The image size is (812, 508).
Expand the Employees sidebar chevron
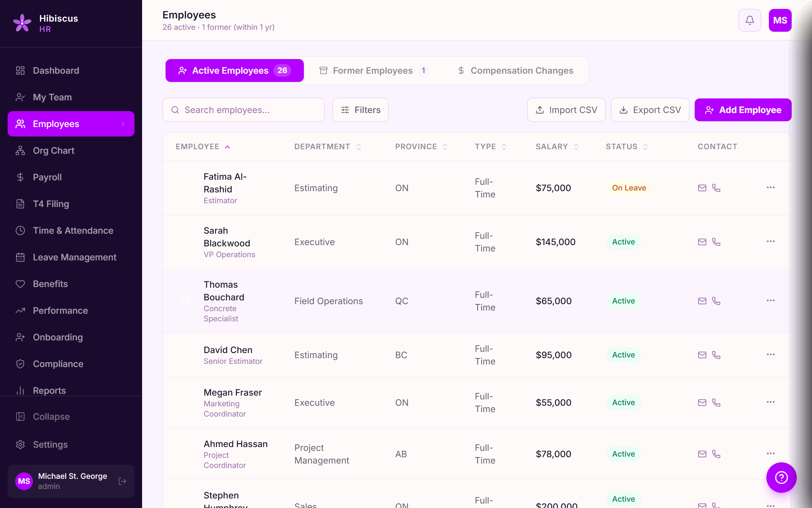point(123,124)
